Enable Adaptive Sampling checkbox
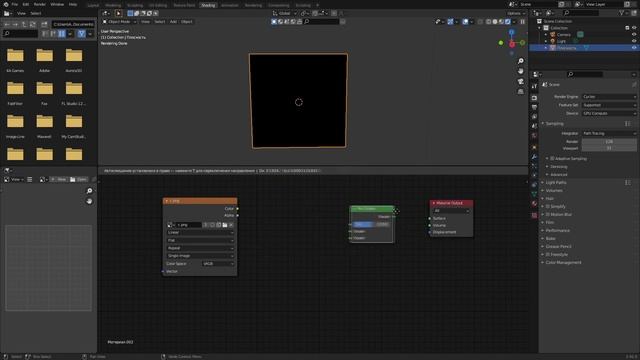Viewport: 640px width, 360px height. click(x=552, y=158)
